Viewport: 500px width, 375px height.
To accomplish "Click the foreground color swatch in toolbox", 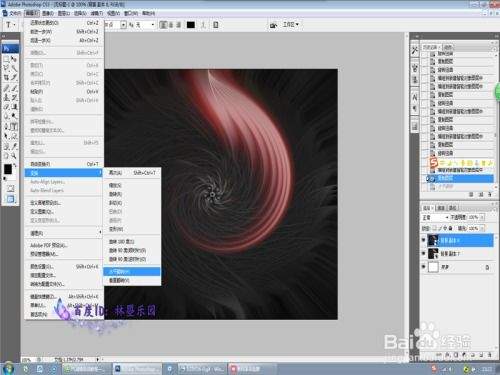I will point(8,169).
